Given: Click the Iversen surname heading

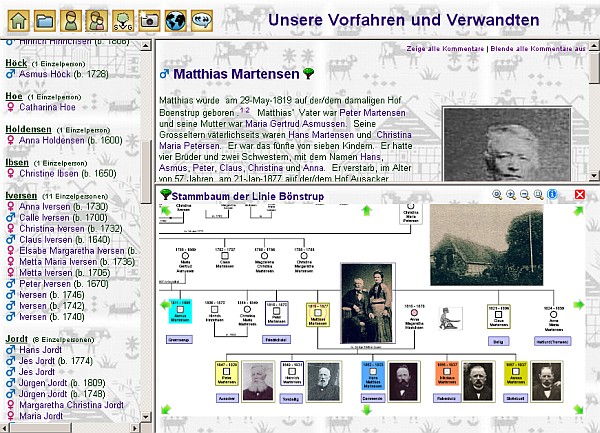Looking at the screenshot, I should 21,195.
